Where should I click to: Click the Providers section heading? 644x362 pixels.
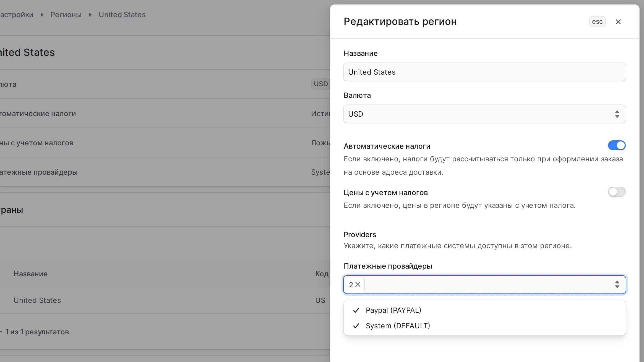pos(360,235)
